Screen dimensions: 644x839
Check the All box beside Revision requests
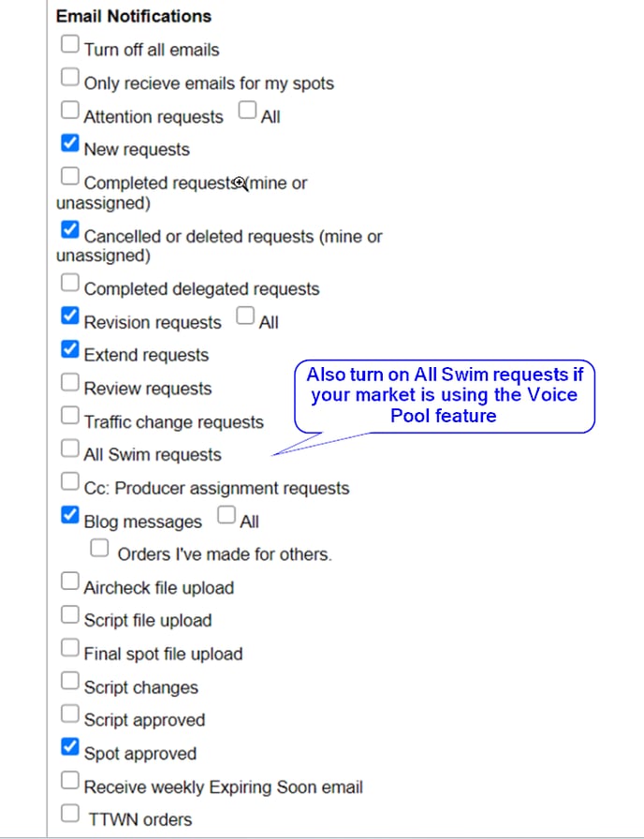tap(245, 316)
